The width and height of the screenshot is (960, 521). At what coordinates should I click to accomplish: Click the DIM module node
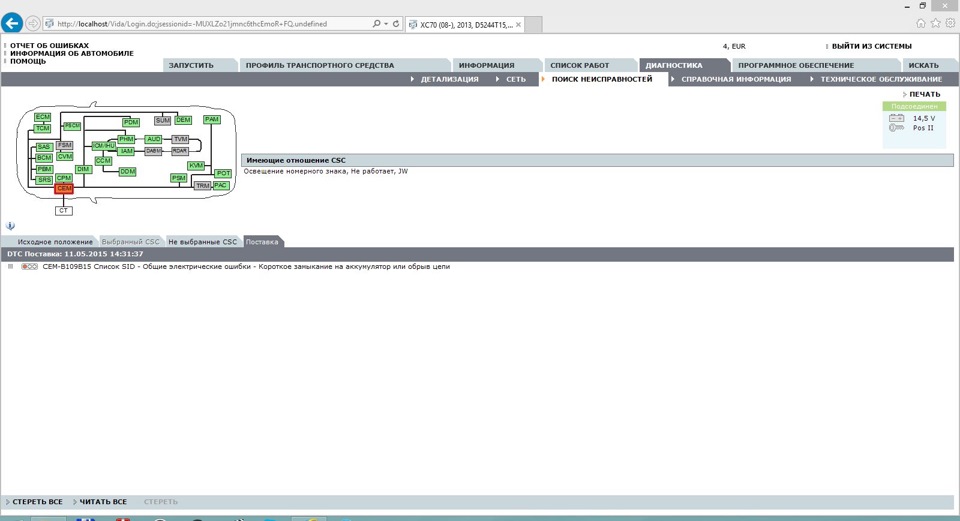point(83,169)
